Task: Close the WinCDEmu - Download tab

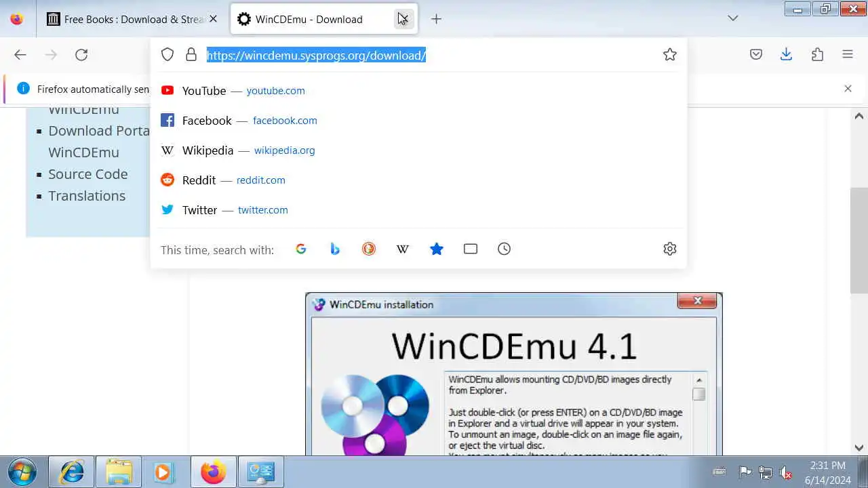Action: 403,19
